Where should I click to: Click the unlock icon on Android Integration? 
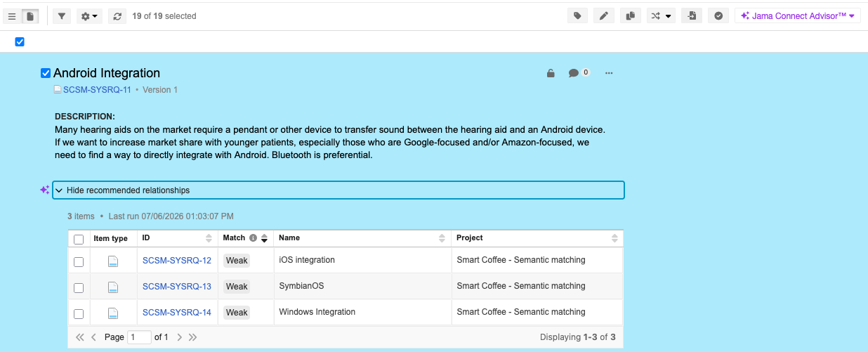551,73
